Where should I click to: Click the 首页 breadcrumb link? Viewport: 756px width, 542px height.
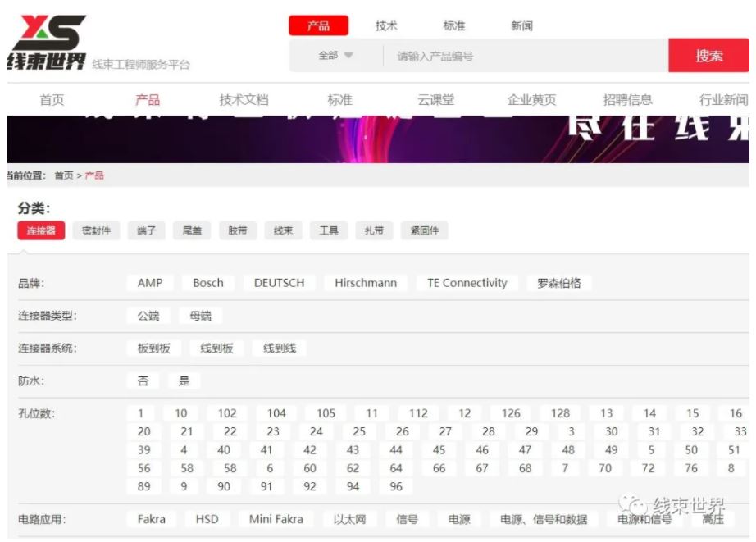[x=63, y=175]
